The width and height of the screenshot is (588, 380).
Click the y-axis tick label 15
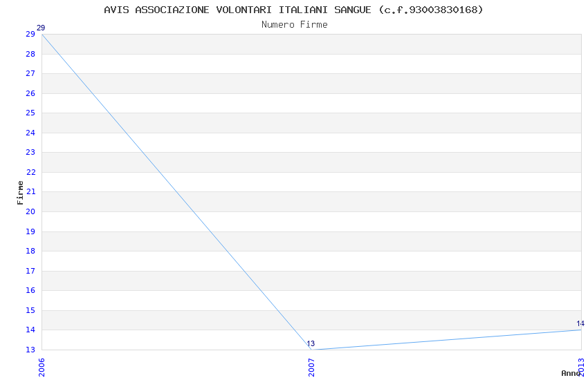tap(30, 310)
